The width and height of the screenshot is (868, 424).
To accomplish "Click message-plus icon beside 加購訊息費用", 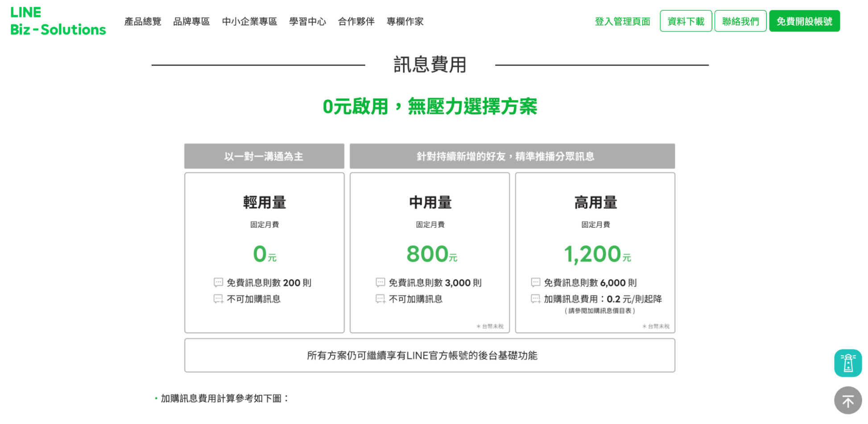I will pyautogui.click(x=536, y=299).
